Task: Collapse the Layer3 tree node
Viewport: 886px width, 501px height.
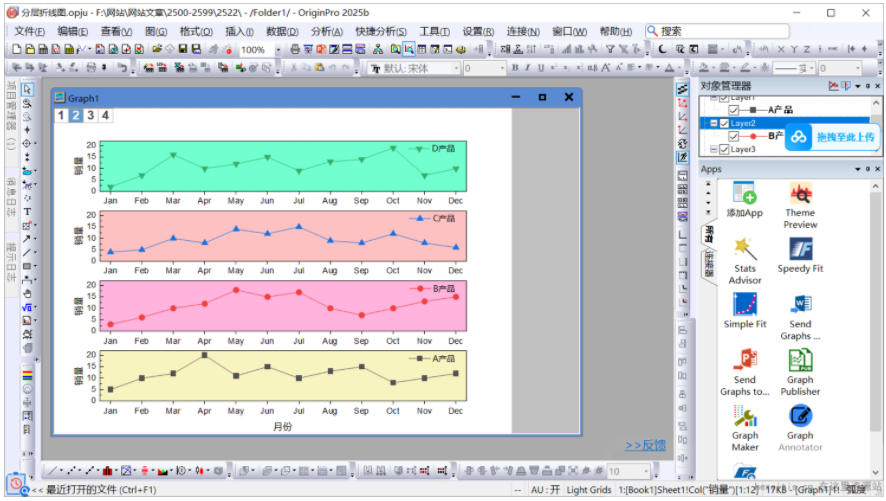Action: pos(714,150)
